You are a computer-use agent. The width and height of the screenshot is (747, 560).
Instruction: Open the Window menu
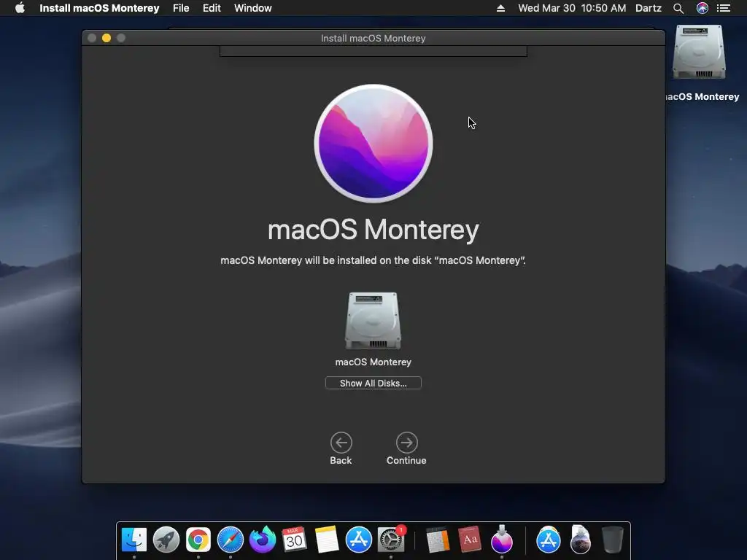[x=252, y=8]
